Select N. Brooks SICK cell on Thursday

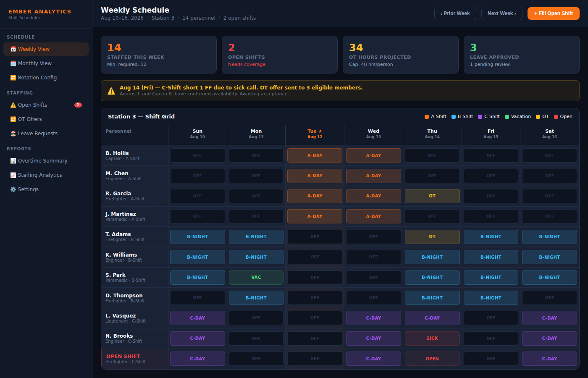point(432,339)
